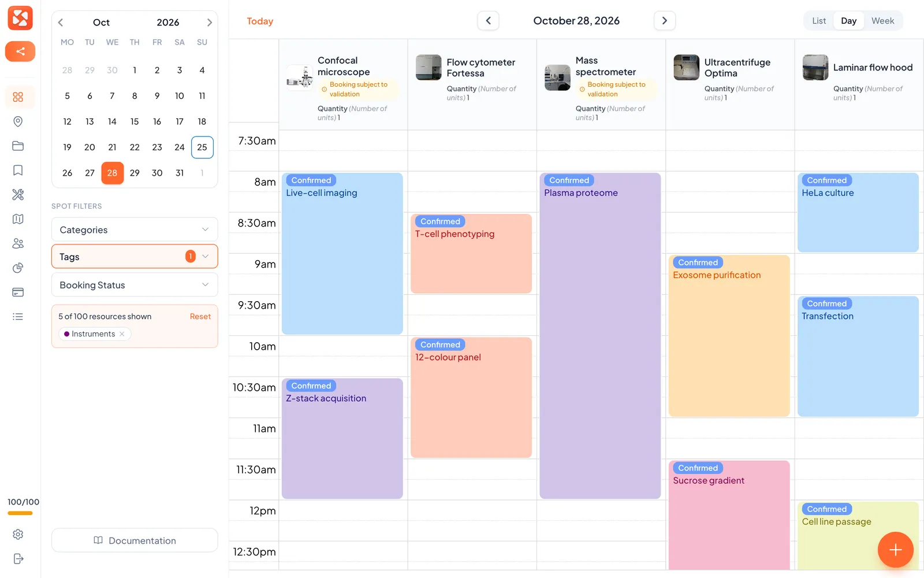Viewport: 924px width, 578px height.
Task: Go to previous month in mini calendar
Action: coord(61,23)
